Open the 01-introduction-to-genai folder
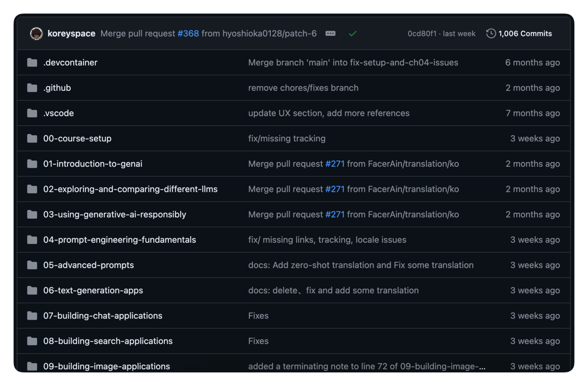 [x=92, y=164]
